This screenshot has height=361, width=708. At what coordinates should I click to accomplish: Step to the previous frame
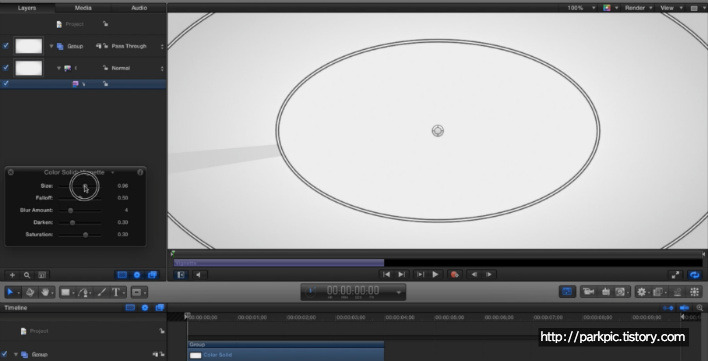click(474, 274)
